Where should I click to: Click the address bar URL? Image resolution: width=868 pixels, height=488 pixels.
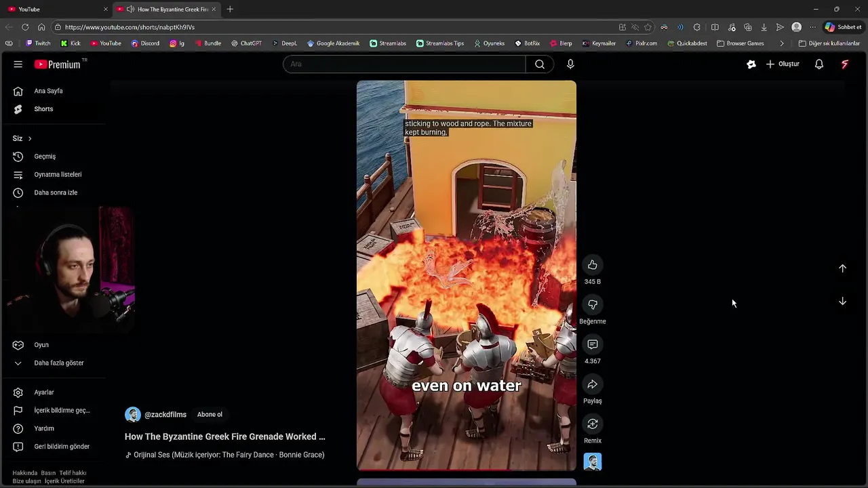[x=130, y=27]
